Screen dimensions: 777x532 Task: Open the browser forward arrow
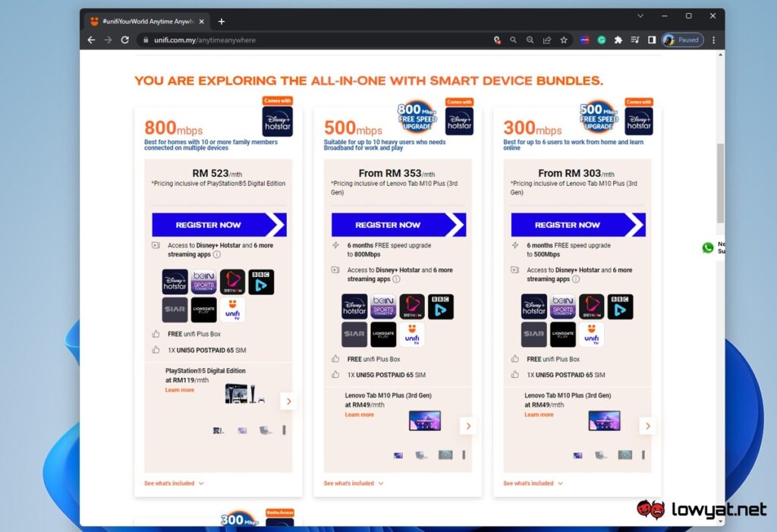tap(108, 40)
